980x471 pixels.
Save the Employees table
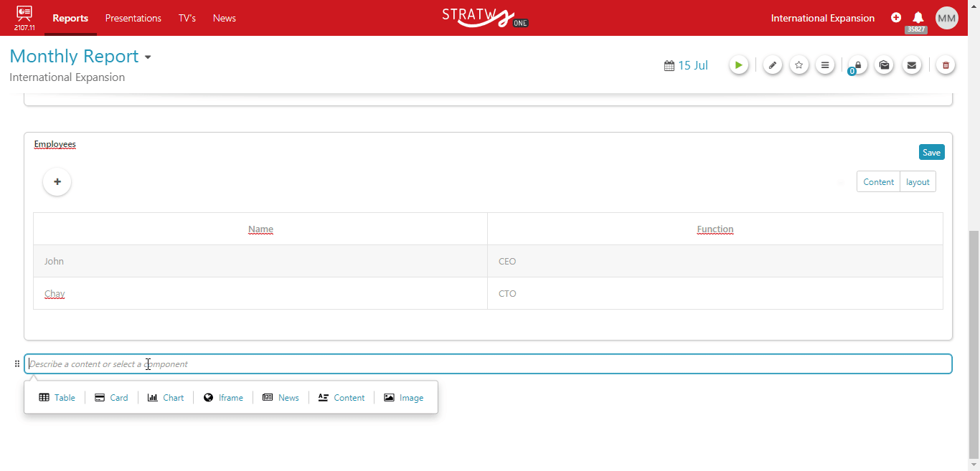point(931,152)
